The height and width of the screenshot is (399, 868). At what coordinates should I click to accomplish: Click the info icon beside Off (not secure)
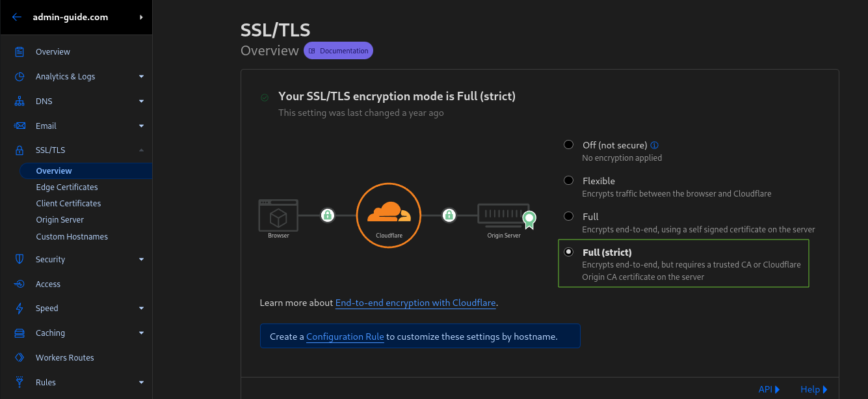pyautogui.click(x=654, y=144)
